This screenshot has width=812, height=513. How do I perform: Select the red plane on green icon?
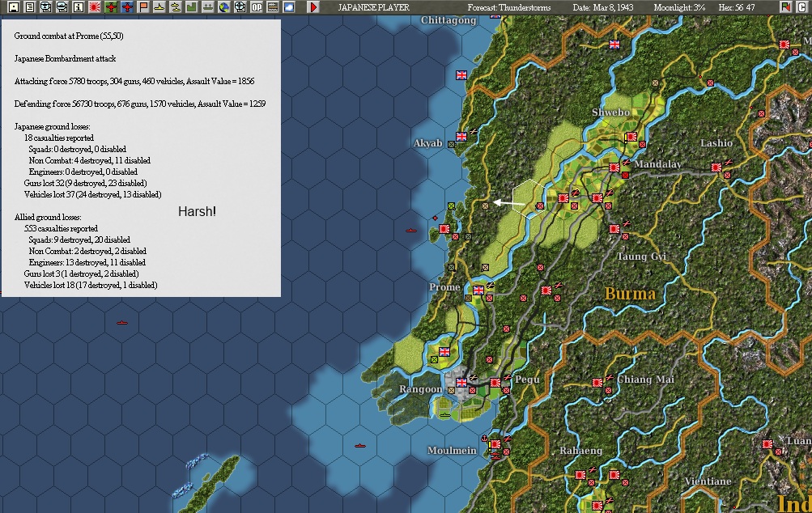110,6
